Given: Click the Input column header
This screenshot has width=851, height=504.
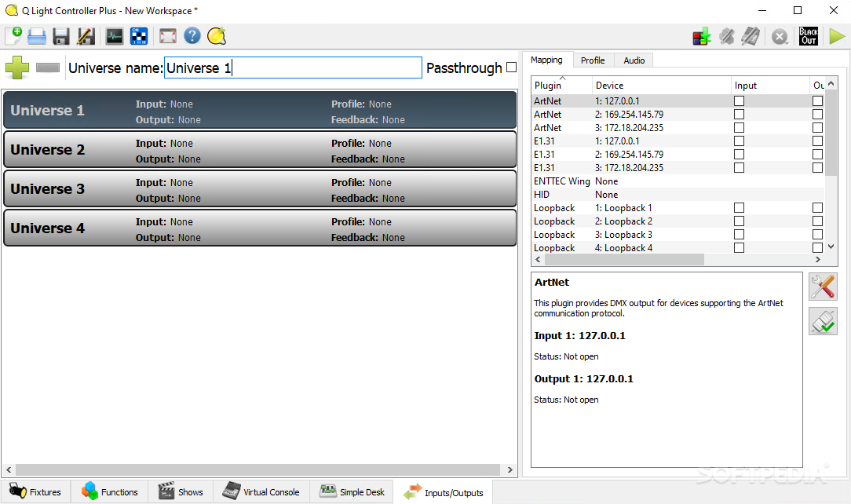Looking at the screenshot, I should 770,85.
